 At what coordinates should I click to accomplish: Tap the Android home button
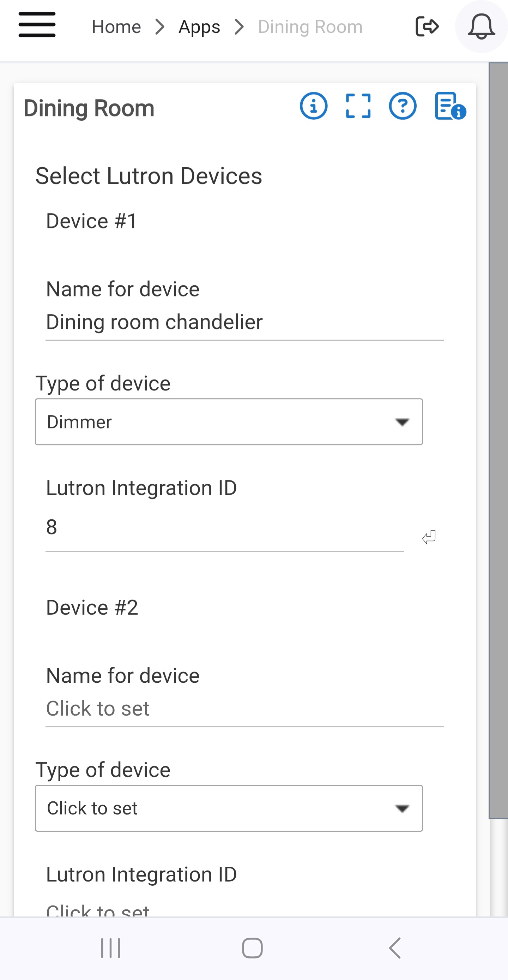252,948
